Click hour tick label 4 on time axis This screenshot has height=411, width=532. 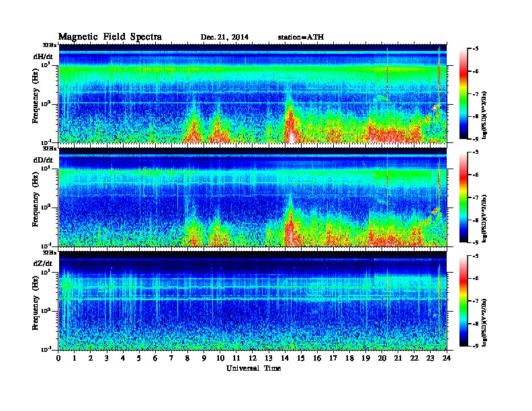123,358
